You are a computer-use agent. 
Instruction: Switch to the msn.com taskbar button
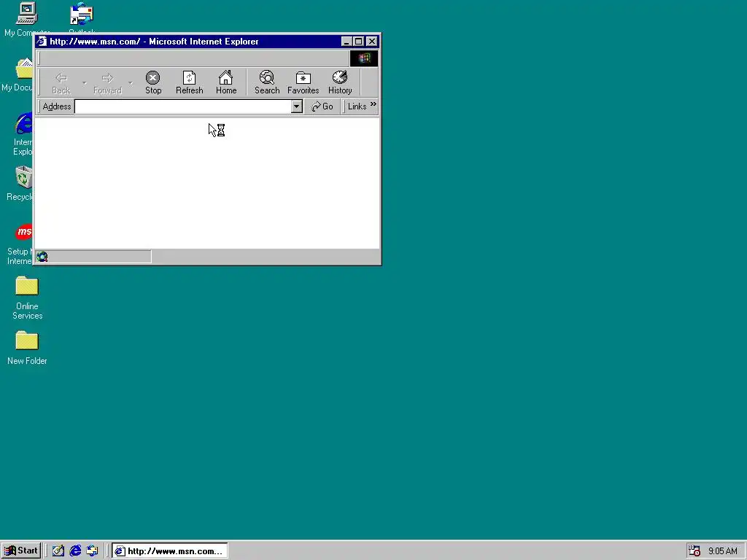coord(169,551)
